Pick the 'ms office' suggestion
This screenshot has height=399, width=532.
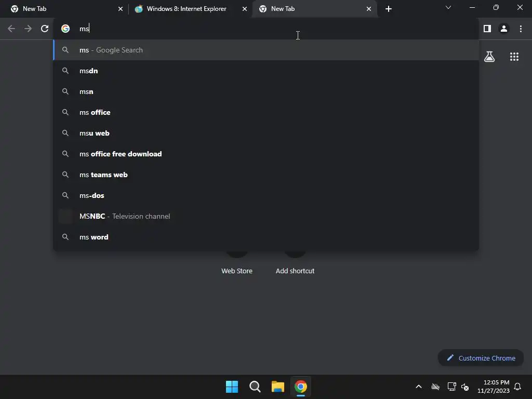point(266,112)
